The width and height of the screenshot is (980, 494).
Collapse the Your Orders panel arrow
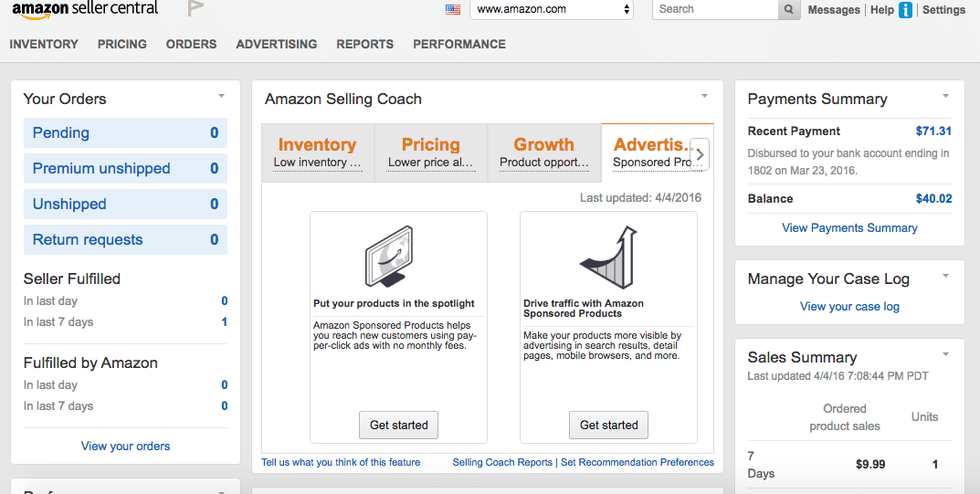click(222, 96)
